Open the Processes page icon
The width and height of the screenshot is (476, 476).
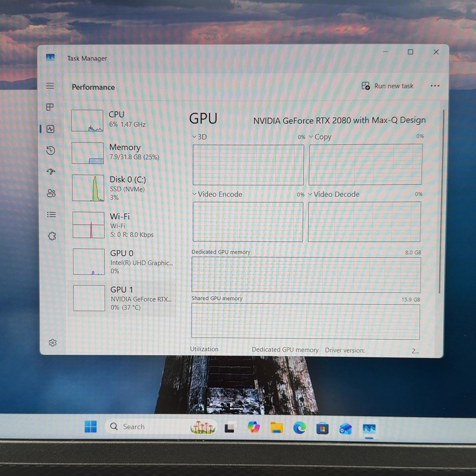click(50, 107)
